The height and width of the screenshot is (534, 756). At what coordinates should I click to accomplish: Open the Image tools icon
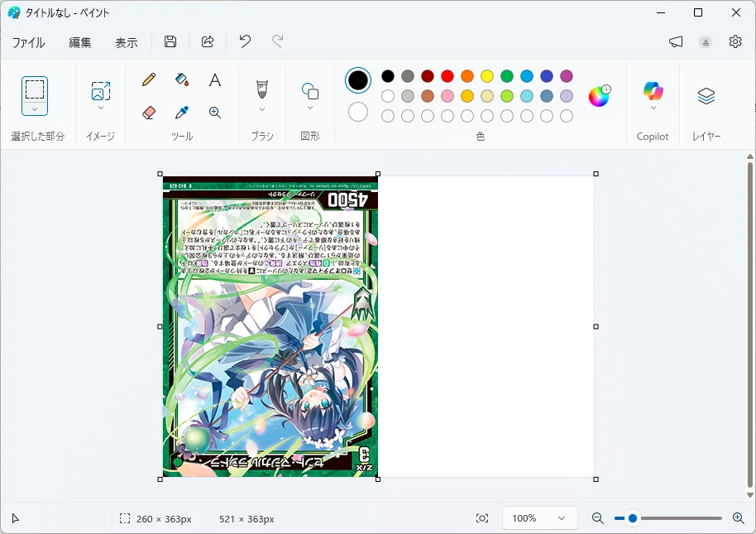(101, 91)
